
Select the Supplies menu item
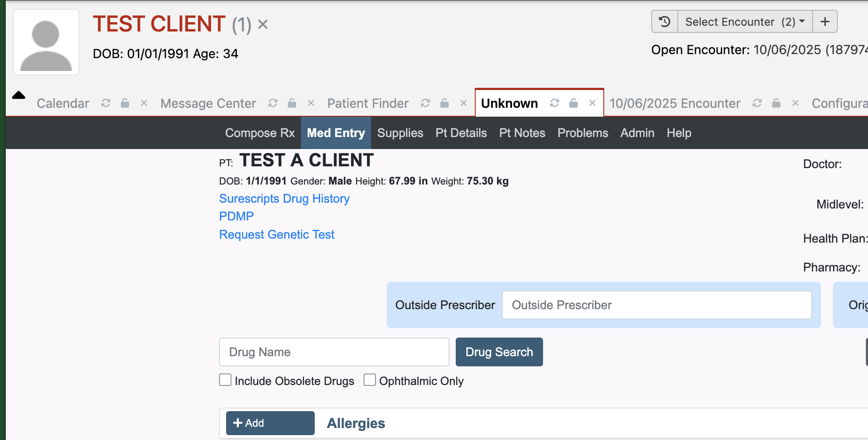[400, 133]
